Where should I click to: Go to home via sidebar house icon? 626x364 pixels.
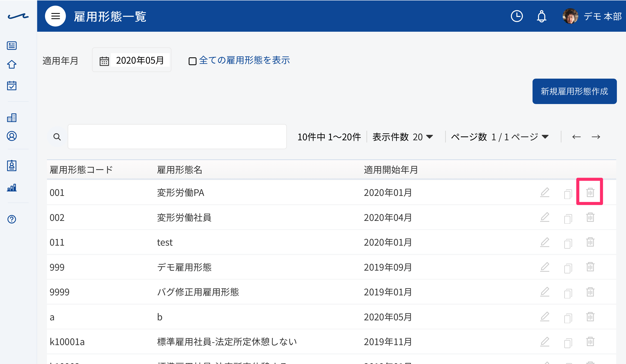click(x=12, y=65)
